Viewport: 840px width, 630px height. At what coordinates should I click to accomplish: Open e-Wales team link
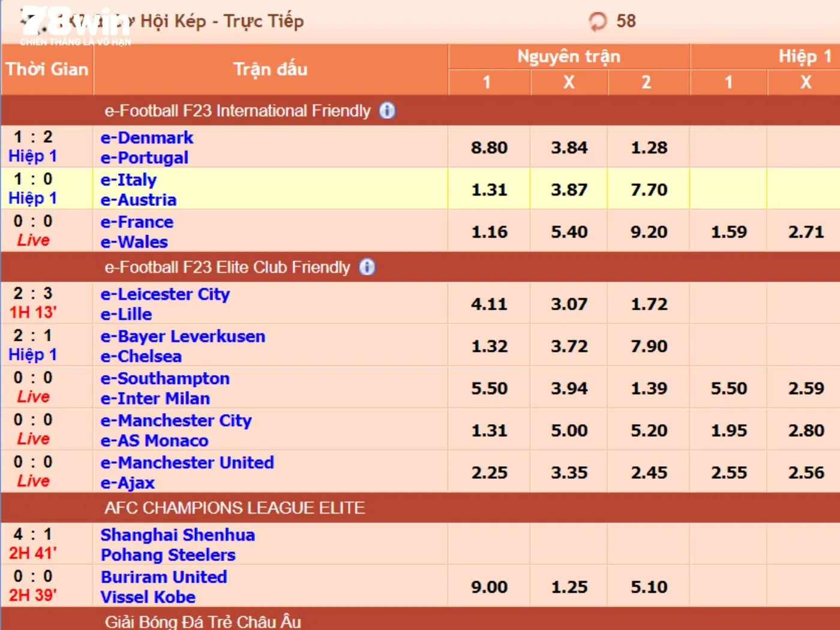click(x=134, y=242)
